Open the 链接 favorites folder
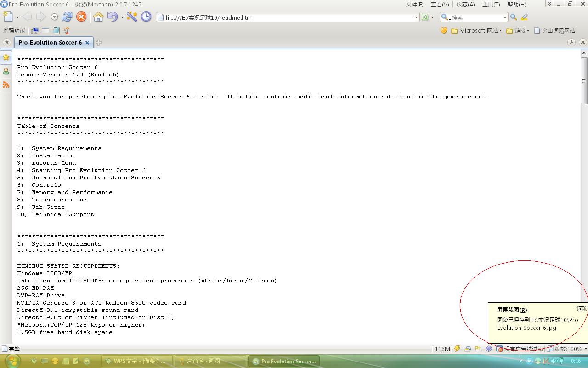Viewport: 588px width, 368px height. tap(518, 30)
